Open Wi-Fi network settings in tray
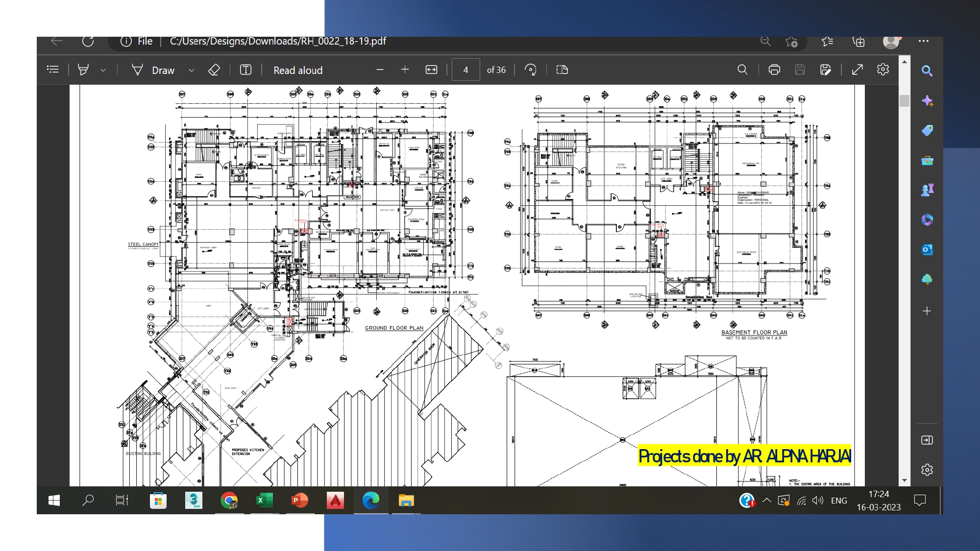 click(x=801, y=501)
